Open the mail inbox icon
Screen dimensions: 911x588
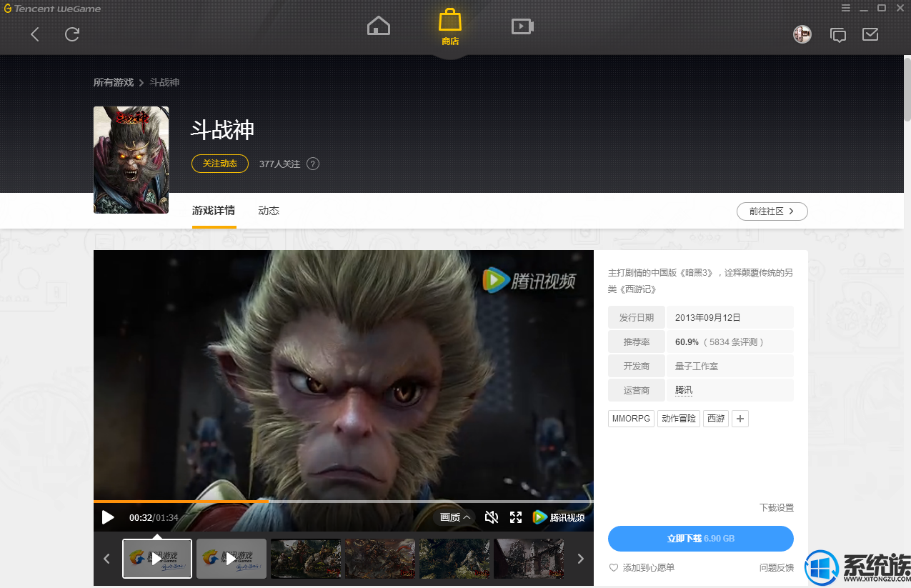(870, 34)
